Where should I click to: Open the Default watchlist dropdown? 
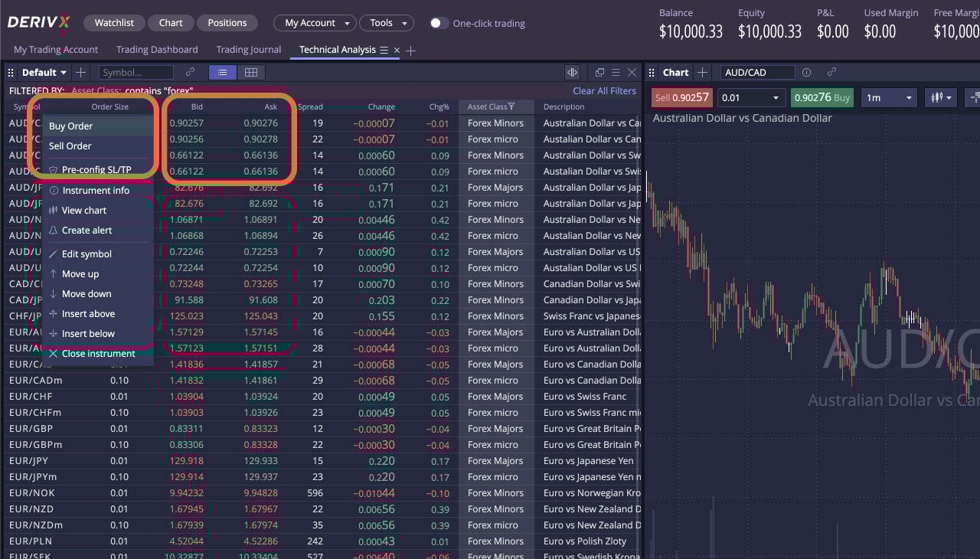(x=44, y=72)
